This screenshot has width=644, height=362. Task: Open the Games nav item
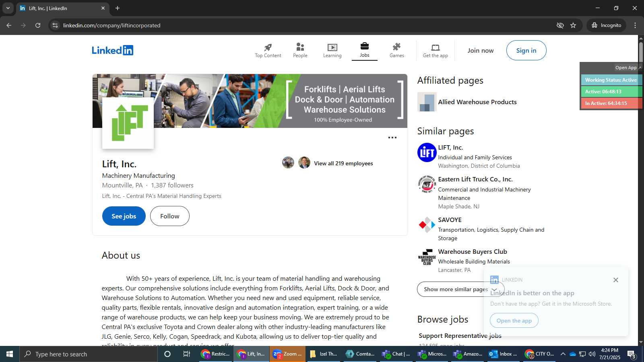[x=396, y=51]
